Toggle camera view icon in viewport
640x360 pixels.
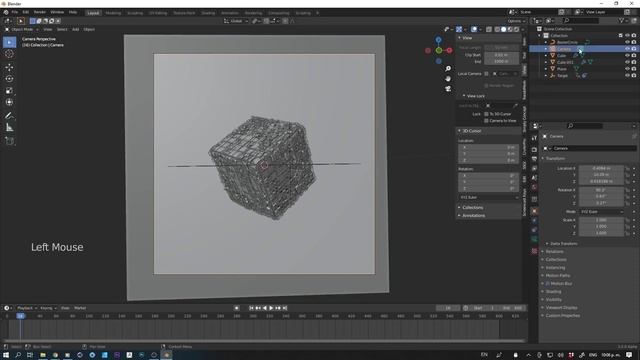pyautogui.click(x=448, y=89)
